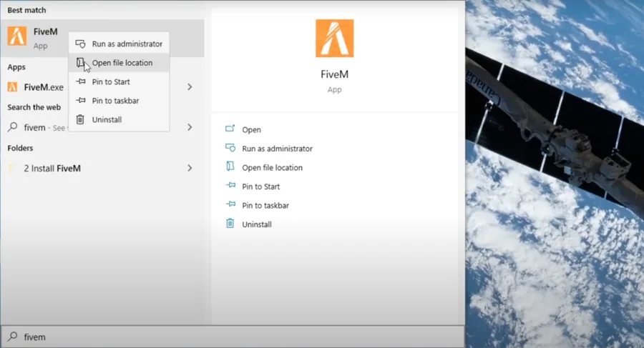
Task: Expand the fivem web search arrow
Action: [190, 127]
